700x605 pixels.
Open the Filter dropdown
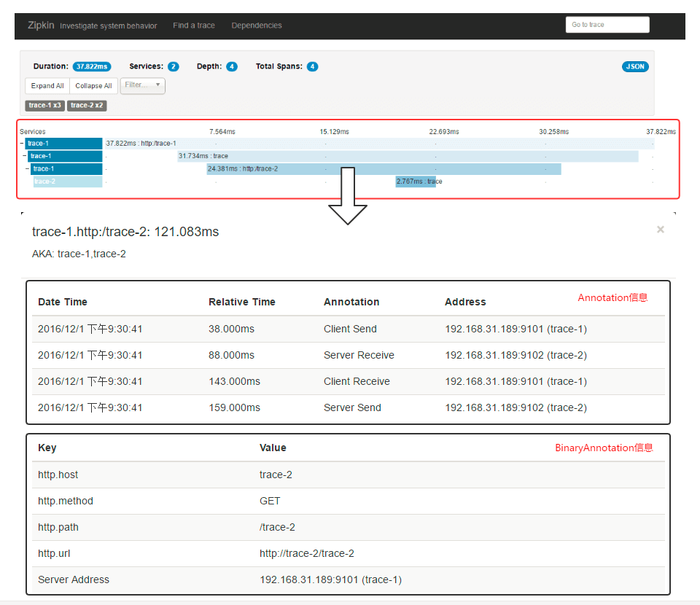click(142, 85)
